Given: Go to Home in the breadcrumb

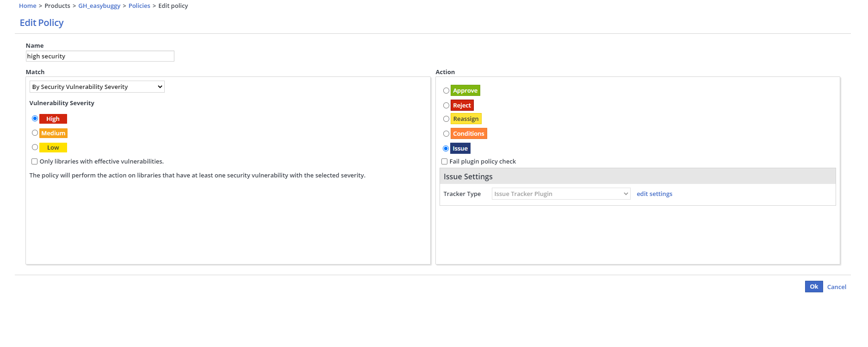Looking at the screenshot, I should coord(27,6).
